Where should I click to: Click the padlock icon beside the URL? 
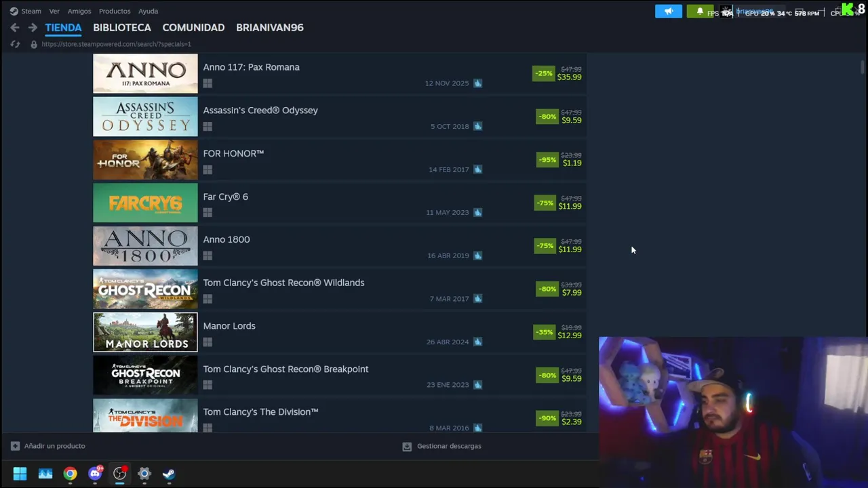(34, 44)
